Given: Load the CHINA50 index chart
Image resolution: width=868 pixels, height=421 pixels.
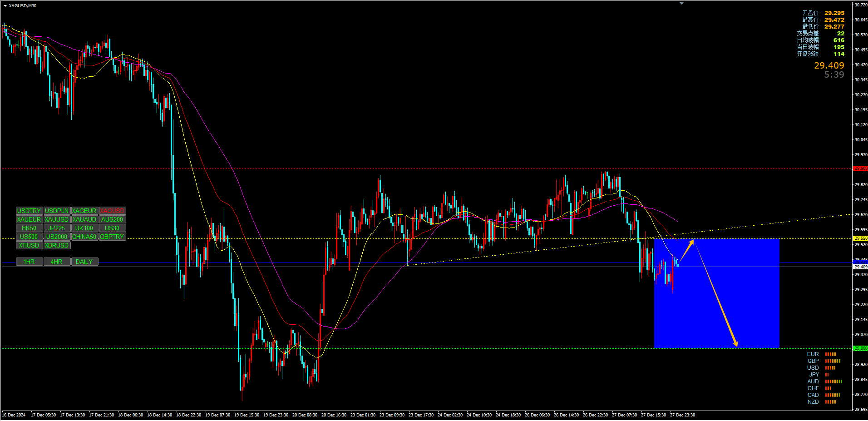Looking at the screenshot, I should click(x=84, y=237).
